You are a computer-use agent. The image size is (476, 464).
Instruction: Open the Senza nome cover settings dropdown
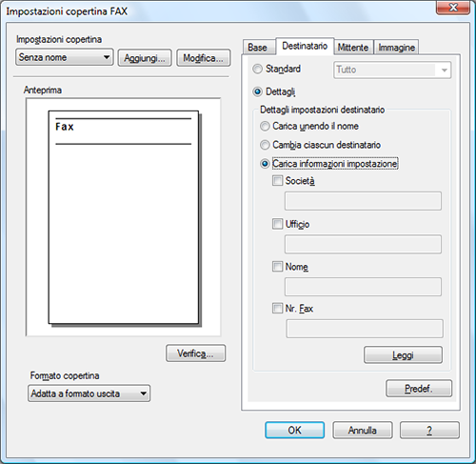pyautogui.click(x=65, y=57)
